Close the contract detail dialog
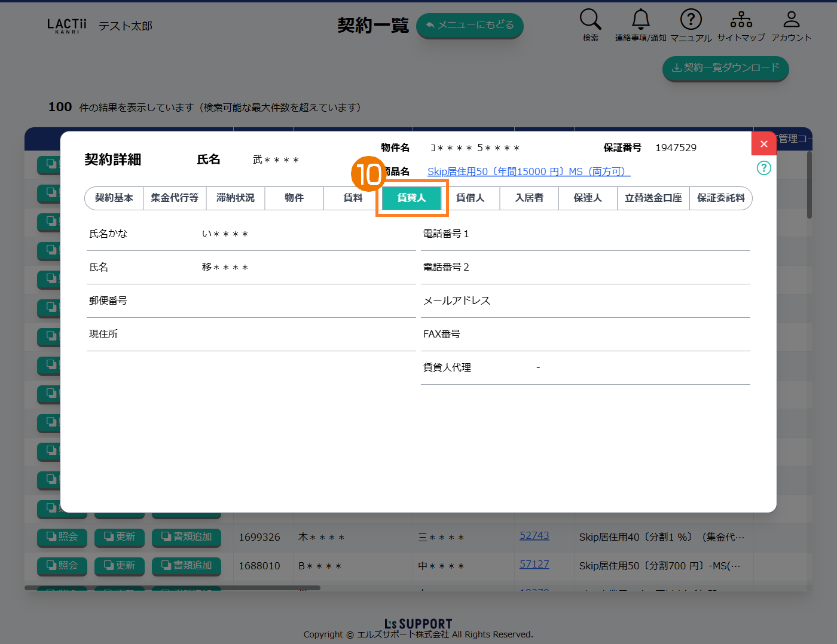This screenshot has height=644, width=837. pos(763,144)
